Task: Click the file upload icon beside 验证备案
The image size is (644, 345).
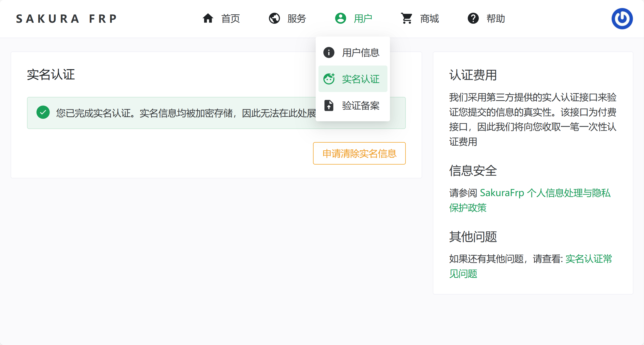Action: click(328, 105)
